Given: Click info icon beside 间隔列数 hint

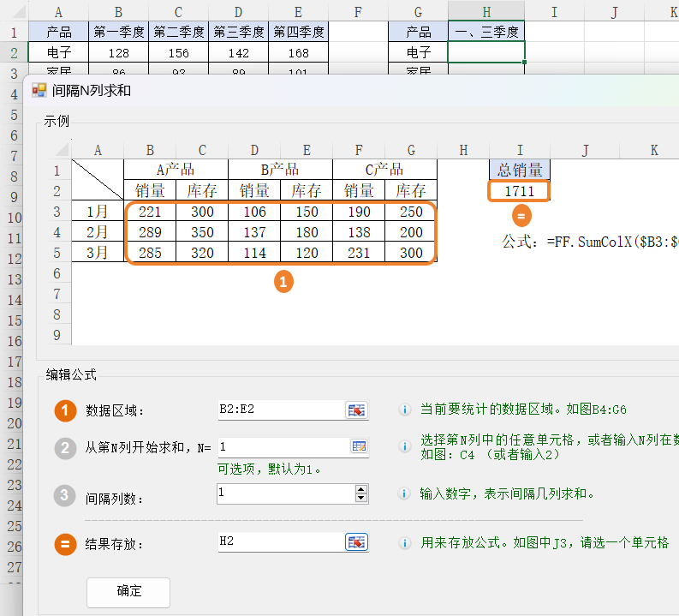Looking at the screenshot, I should coord(405,494).
